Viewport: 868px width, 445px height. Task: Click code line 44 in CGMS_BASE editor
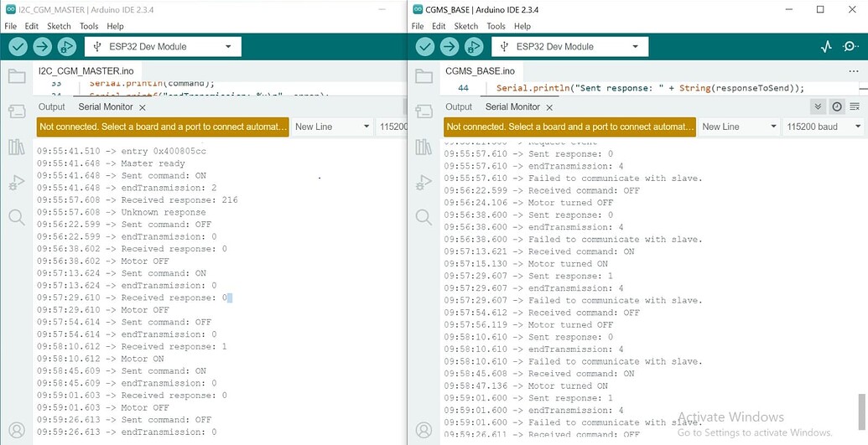[x=650, y=88]
